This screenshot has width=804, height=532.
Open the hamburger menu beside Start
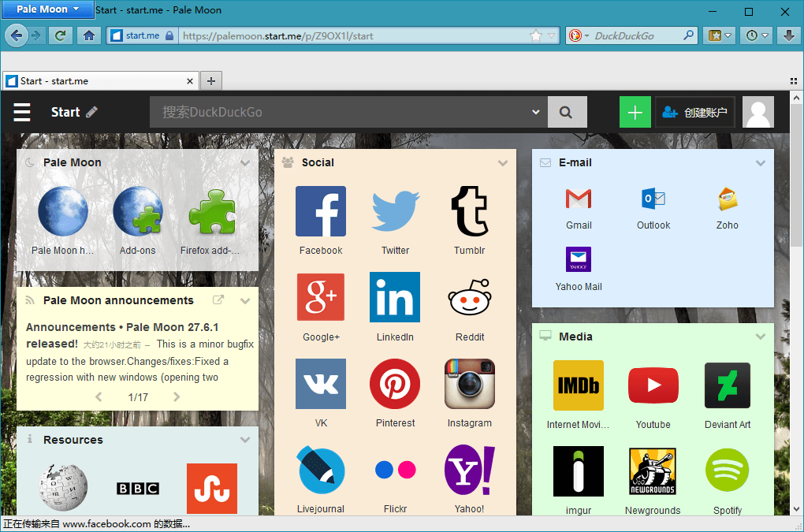click(22, 113)
